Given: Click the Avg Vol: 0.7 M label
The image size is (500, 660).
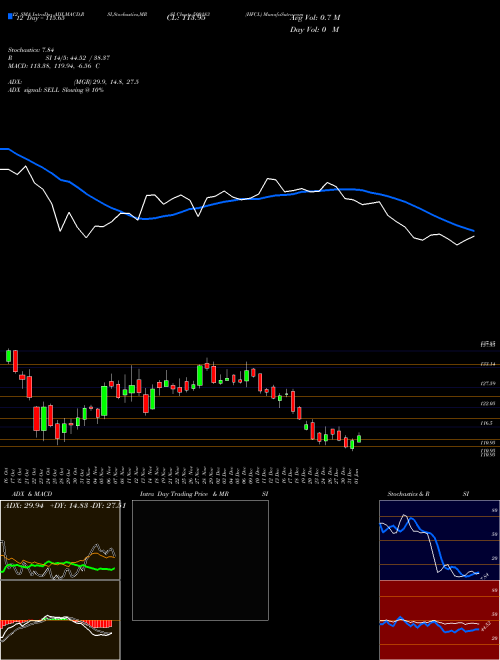Looking at the screenshot, I should [315, 18].
